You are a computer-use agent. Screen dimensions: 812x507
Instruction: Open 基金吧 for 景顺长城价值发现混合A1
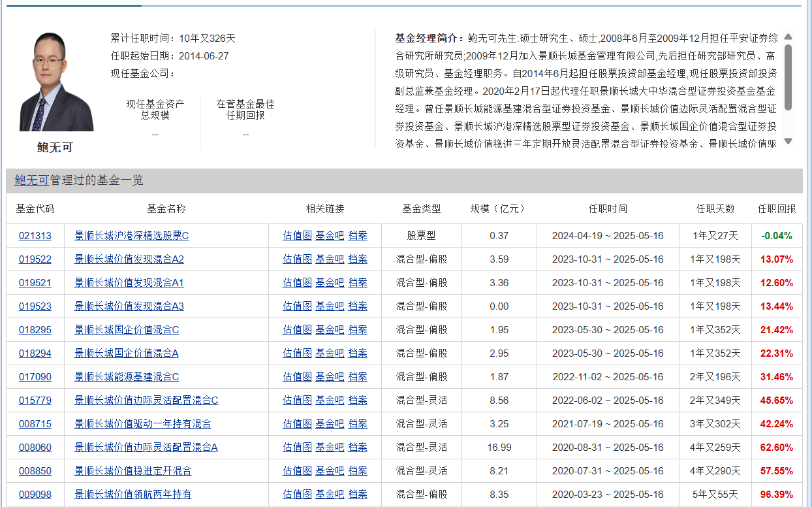(x=330, y=283)
